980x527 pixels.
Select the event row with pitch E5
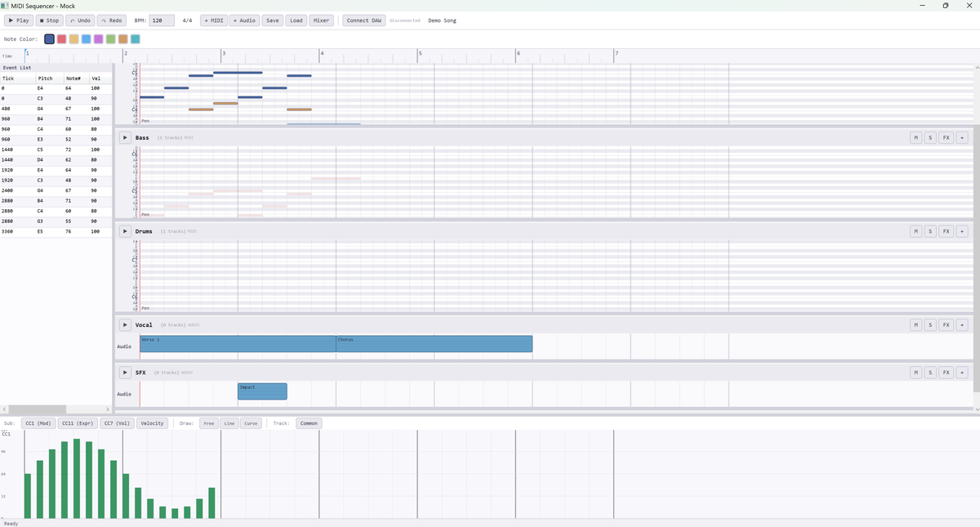click(x=56, y=231)
